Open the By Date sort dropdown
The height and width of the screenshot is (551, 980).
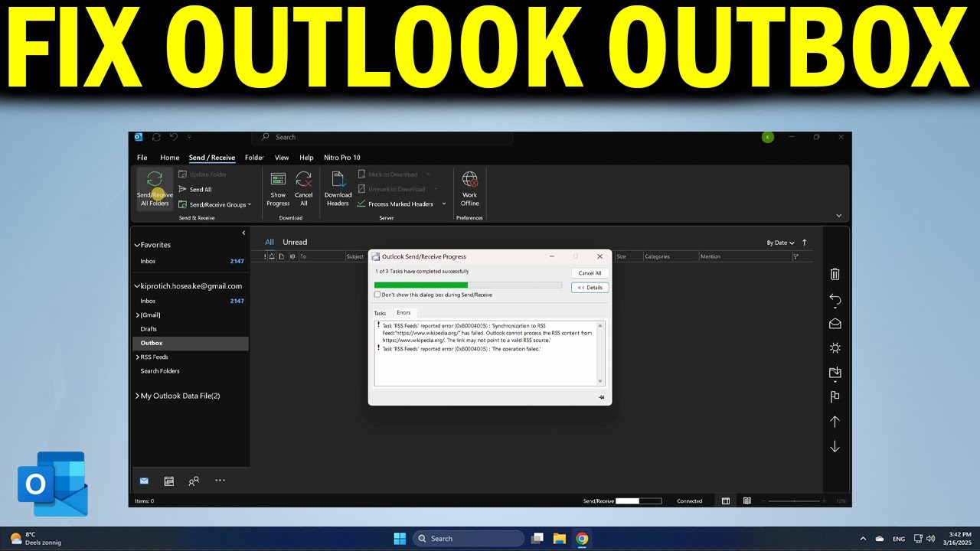(x=780, y=243)
